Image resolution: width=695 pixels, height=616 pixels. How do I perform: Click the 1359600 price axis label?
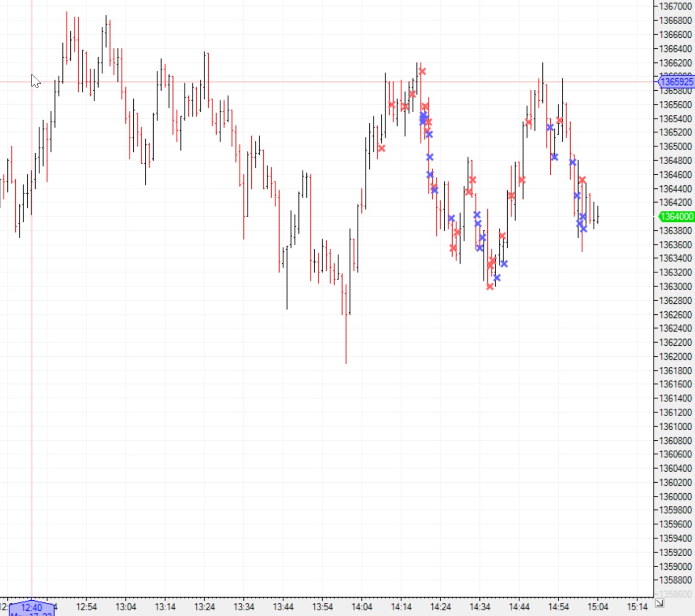[x=676, y=524]
